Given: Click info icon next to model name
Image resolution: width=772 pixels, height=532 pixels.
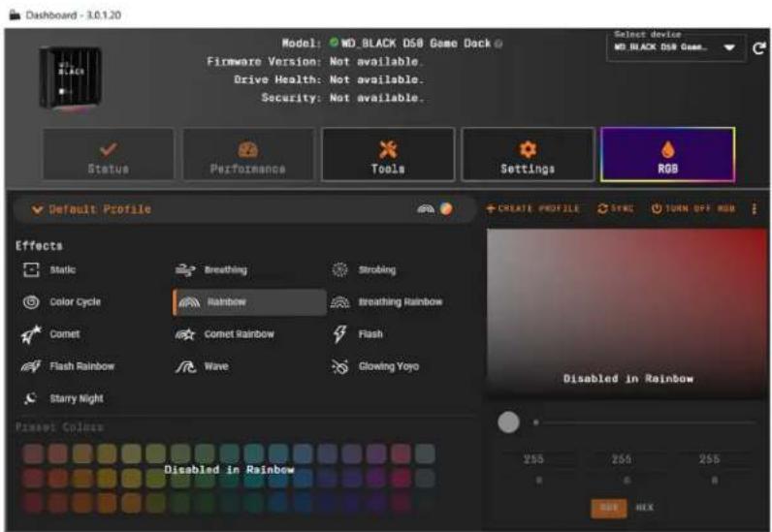Looking at the screenshot, I should point(499,44).
